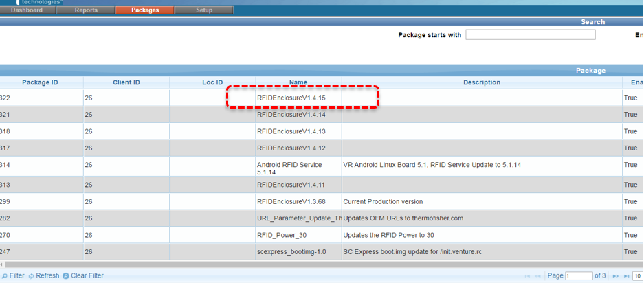The height and width of the screenshot is (283, 644).
Task: Go to first page of results
Action: [527, 276]
